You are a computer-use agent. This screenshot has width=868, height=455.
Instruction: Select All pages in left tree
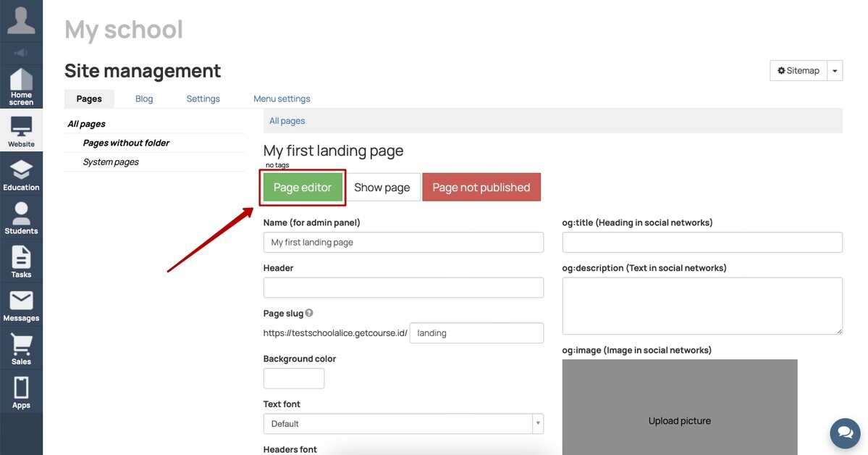coord(86,124)
